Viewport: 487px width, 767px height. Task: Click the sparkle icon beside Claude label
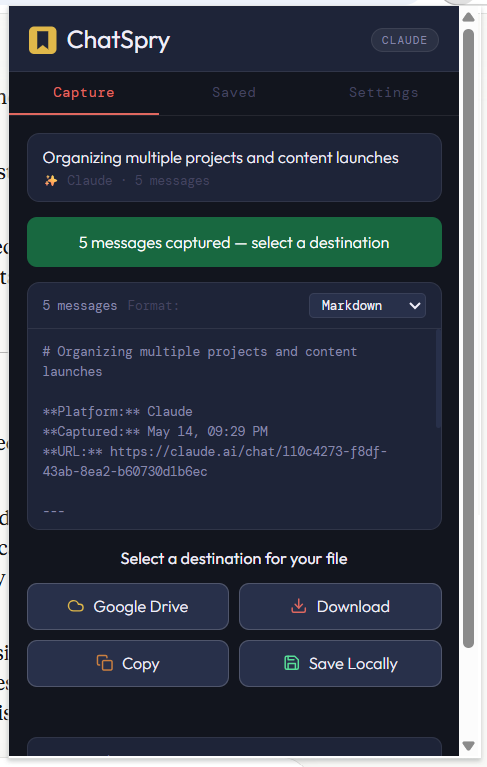pyautogui.click(x=50, y=181)
